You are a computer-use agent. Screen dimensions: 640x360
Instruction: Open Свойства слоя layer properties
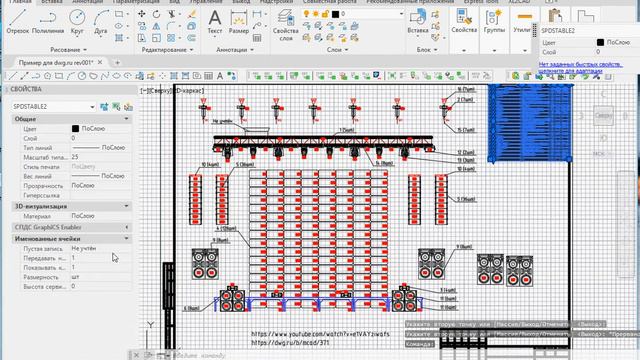tap(286, 24)
